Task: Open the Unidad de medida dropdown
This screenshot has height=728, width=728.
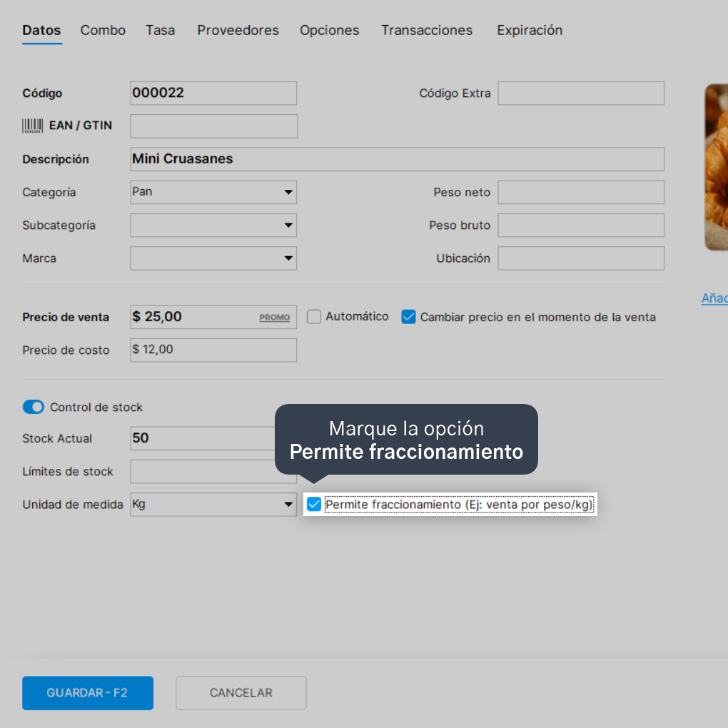Action: [x=213, y=505]
